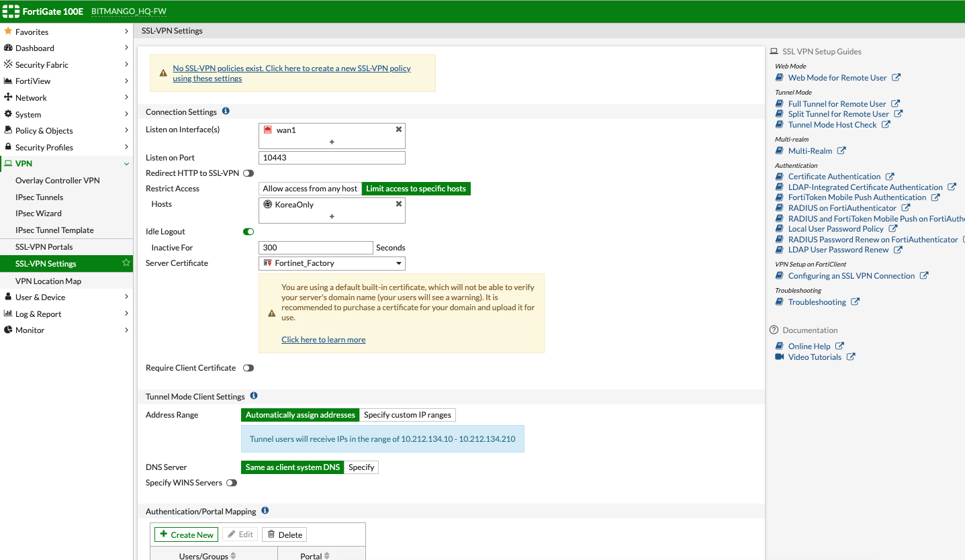Click the Dashboard gauge icon
The image size is (965, 560).
pos(8,48)
